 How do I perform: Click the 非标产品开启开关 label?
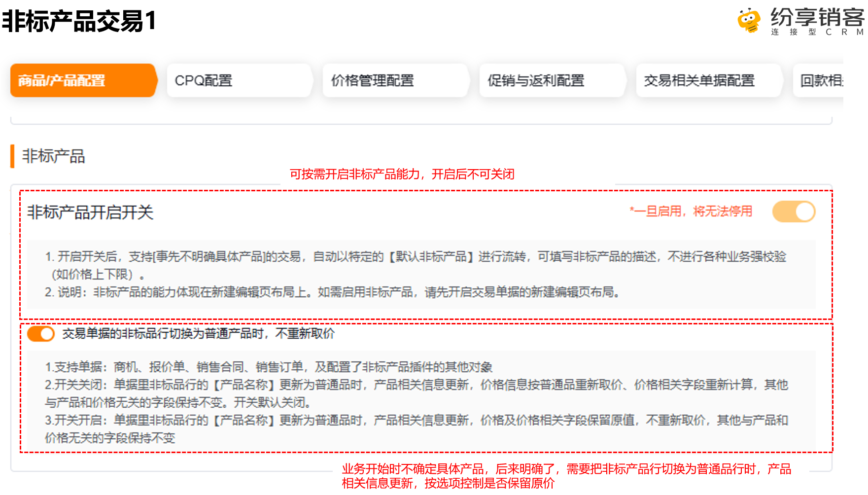click(x=90, y=212)
